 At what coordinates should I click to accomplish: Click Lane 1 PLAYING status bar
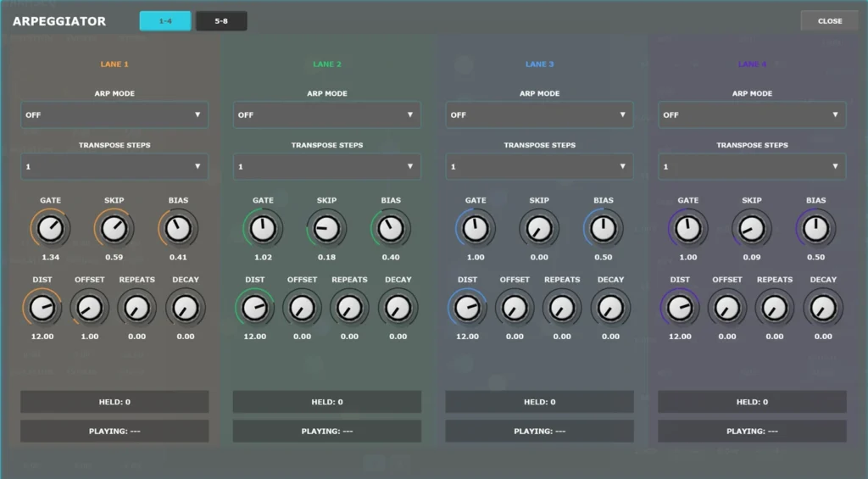[114, 431]
